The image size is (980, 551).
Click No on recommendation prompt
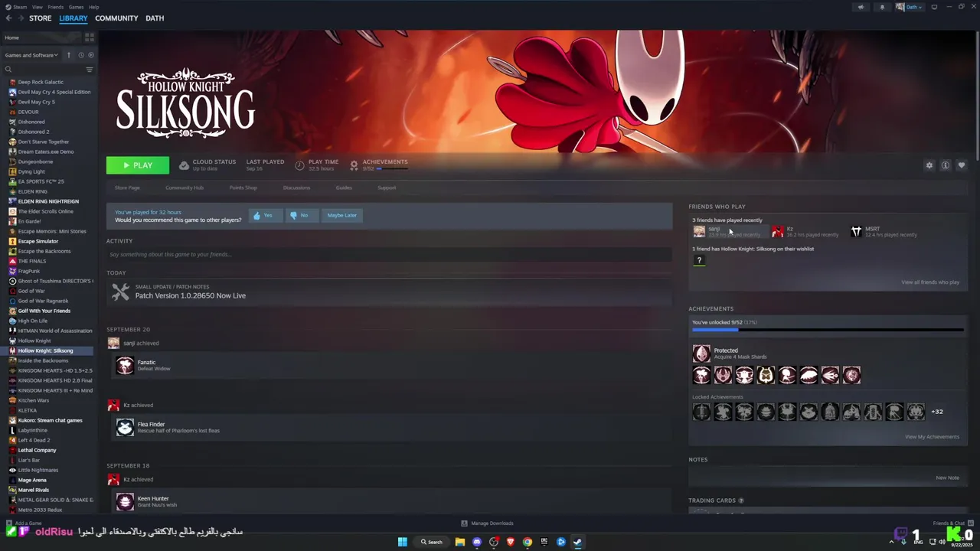click(x=302, y=215)
